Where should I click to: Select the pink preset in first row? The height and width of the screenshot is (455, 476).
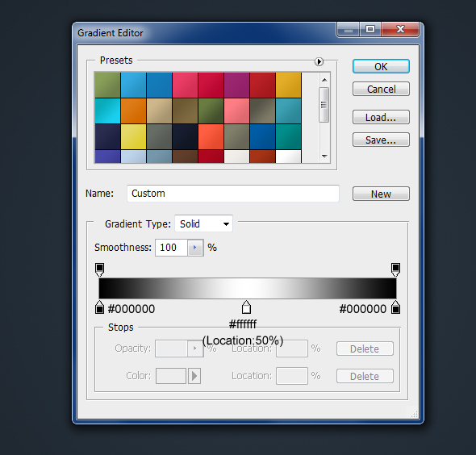pos(185,85)
